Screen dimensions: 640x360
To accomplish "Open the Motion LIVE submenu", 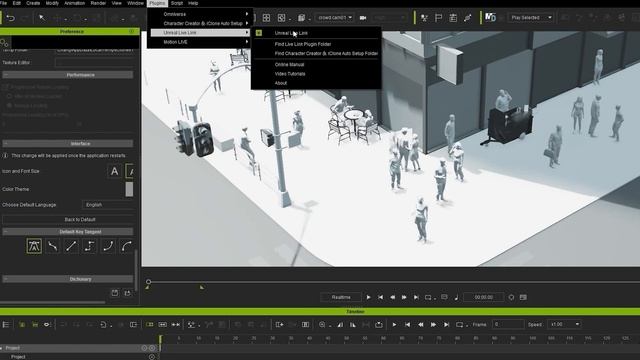I will pyautogui.click(x=200, y=42).
